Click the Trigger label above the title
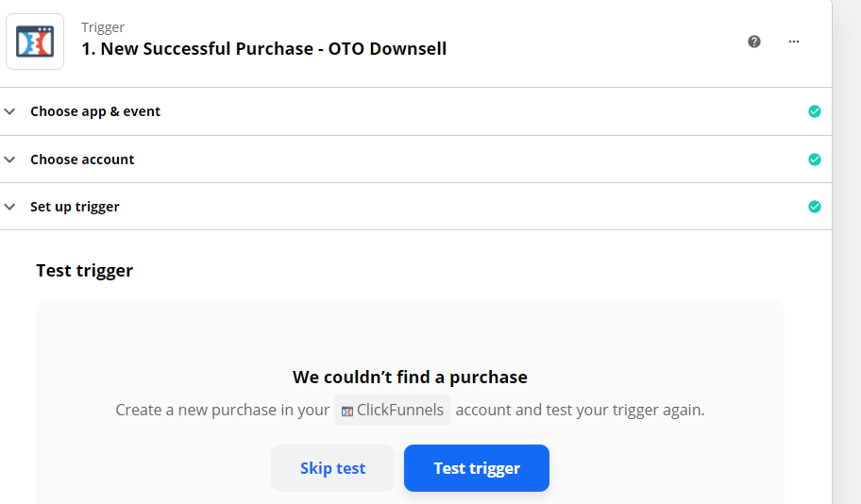The width and height of the screenshot is (861, 504). coord(103,27)
